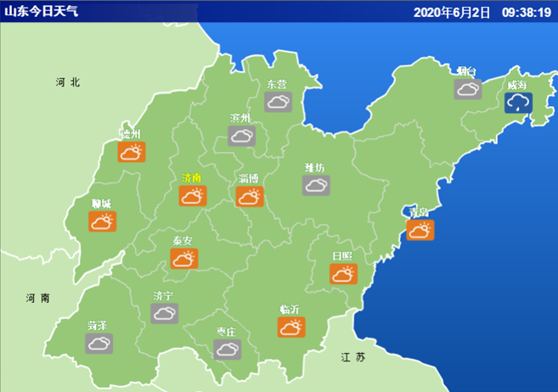Select the 聊城 orange weather icon

(103, 221)
